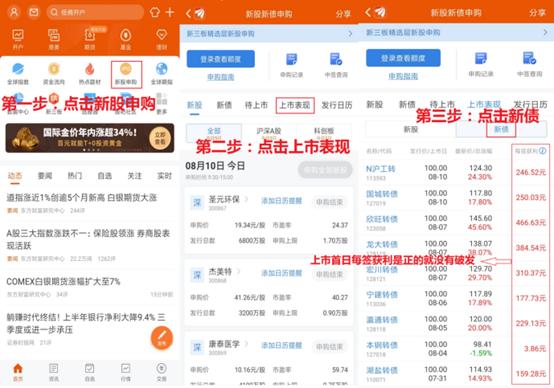Image resolution: width=554 pixels, height=388 pixels.
Task: Expand the 圣元环保 stock entry chevron
Action: (247, 200)
